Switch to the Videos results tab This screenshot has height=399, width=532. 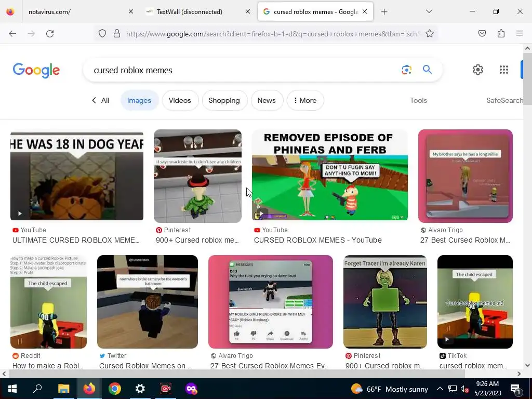tap(180, 100)
